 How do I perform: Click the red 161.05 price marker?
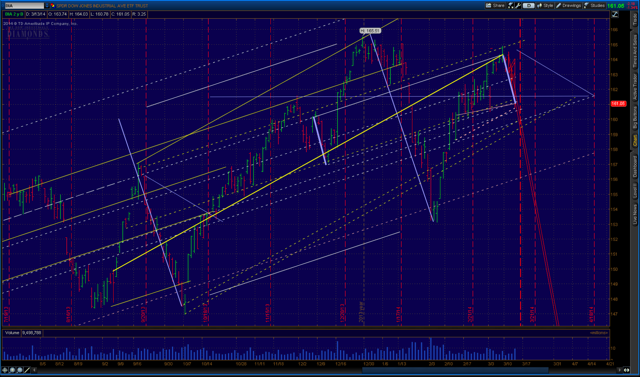click(618, 104)
